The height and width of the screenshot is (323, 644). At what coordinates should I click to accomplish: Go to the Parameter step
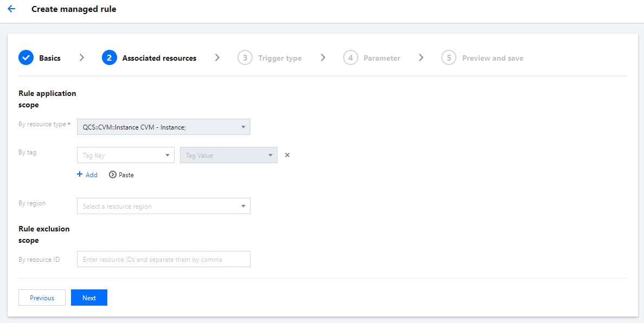pyautogui.click(x=382, y=58)
